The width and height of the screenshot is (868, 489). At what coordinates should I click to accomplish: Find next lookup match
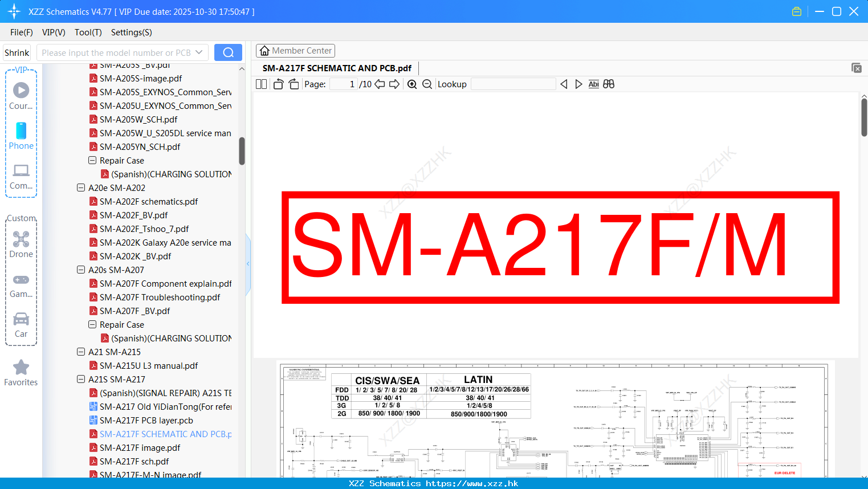(578, 84)
